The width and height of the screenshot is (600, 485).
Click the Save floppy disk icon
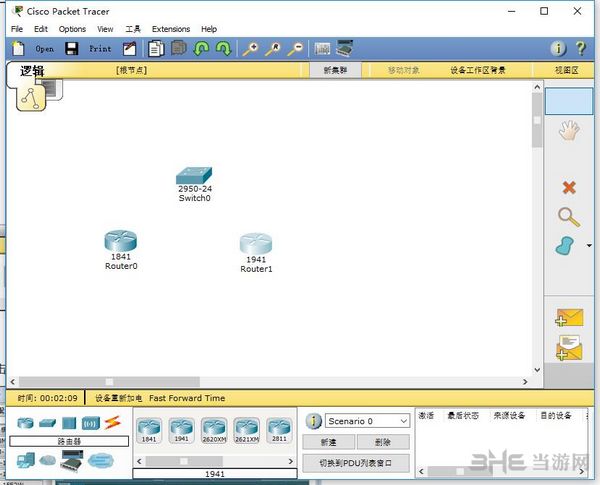point(72,49)
